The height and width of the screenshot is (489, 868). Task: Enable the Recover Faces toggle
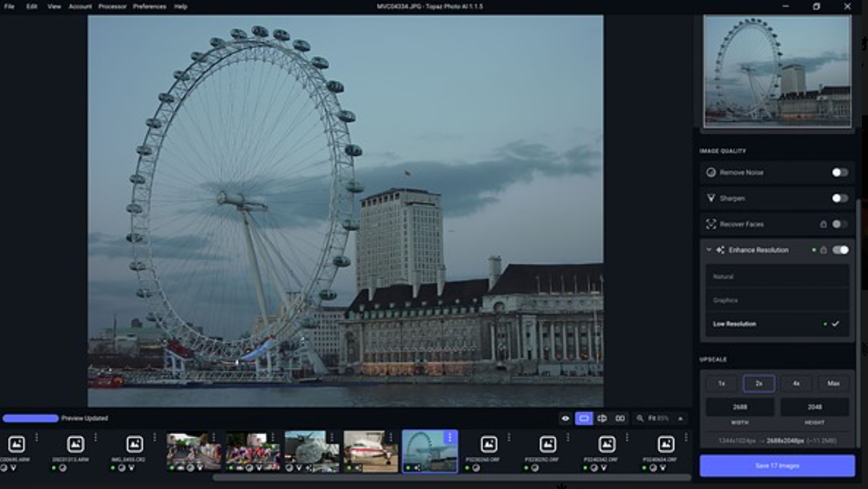coord(840,224)
